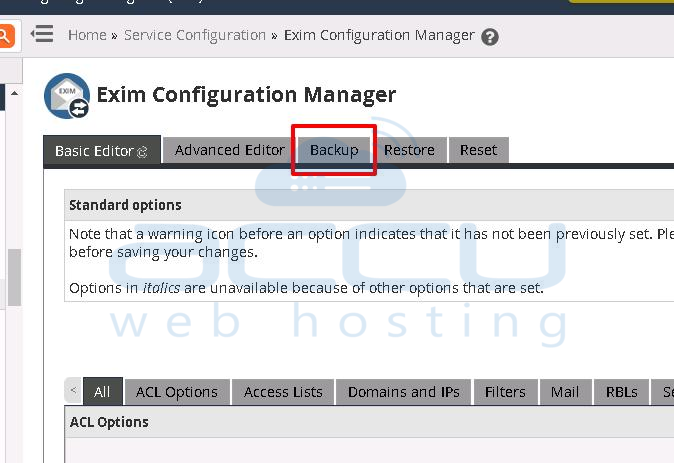Select the All options sub-tab

(x=102, y=392)
